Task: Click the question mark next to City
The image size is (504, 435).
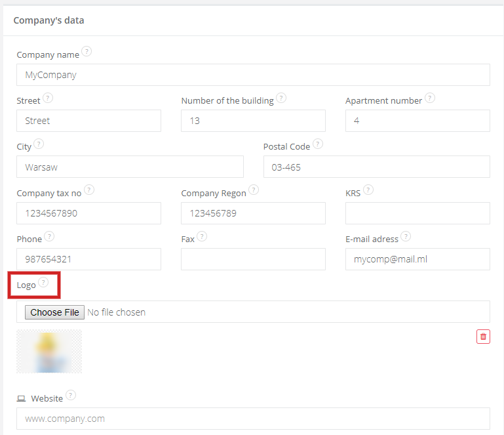Action: [39, 144]
